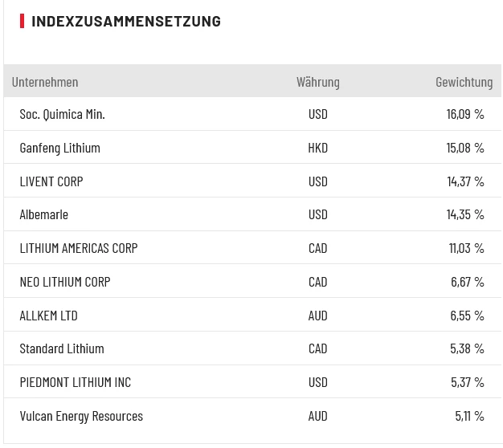503x448 pixels.
Task: Click the HKD currency cell
Action: [x=317, y=148]
